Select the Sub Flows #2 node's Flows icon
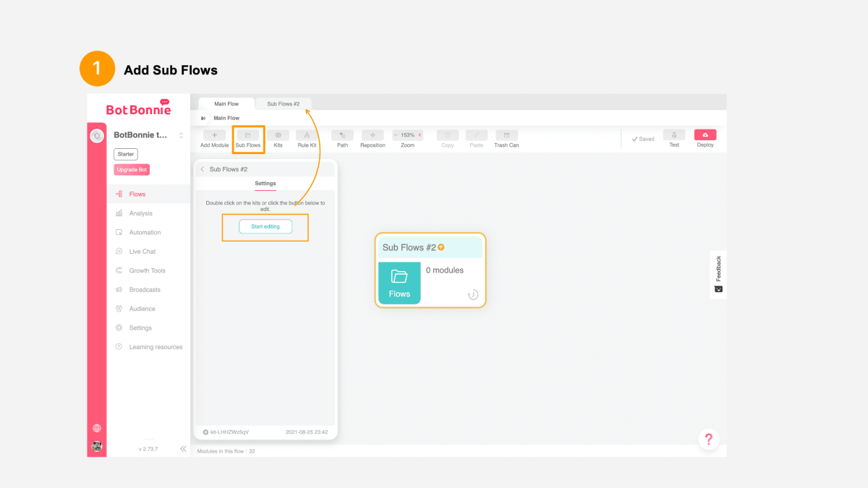 (399, 283)
